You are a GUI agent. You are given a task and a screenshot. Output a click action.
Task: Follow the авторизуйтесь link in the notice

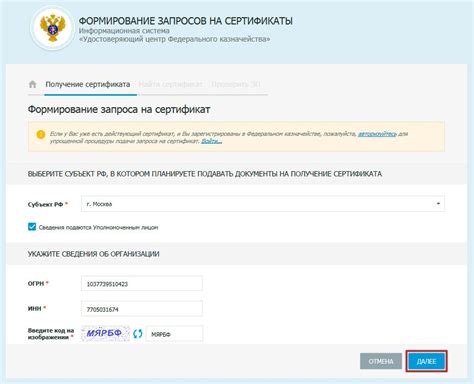click(x=377, y=134)
